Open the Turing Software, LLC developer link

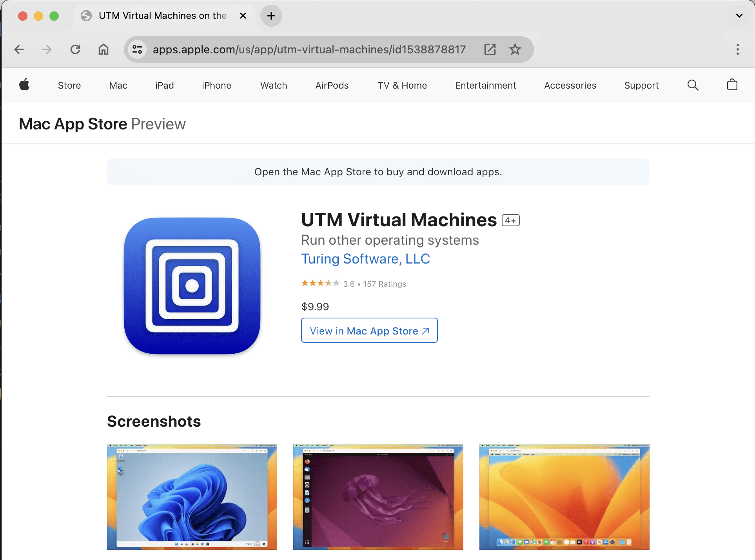(365, 259)
